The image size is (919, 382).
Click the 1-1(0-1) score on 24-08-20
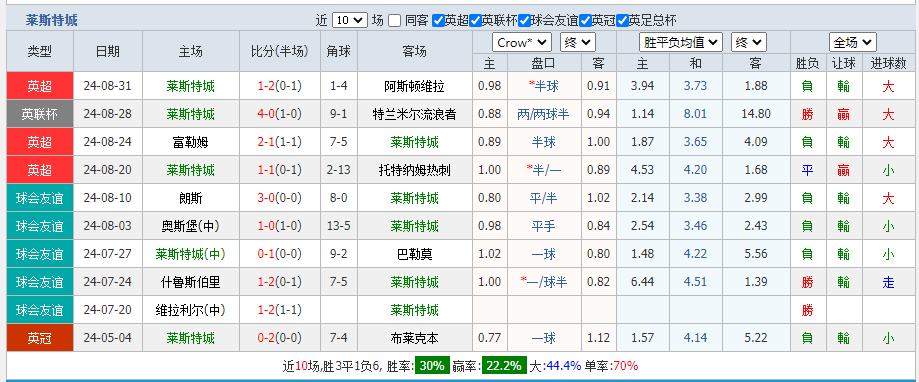280,170
